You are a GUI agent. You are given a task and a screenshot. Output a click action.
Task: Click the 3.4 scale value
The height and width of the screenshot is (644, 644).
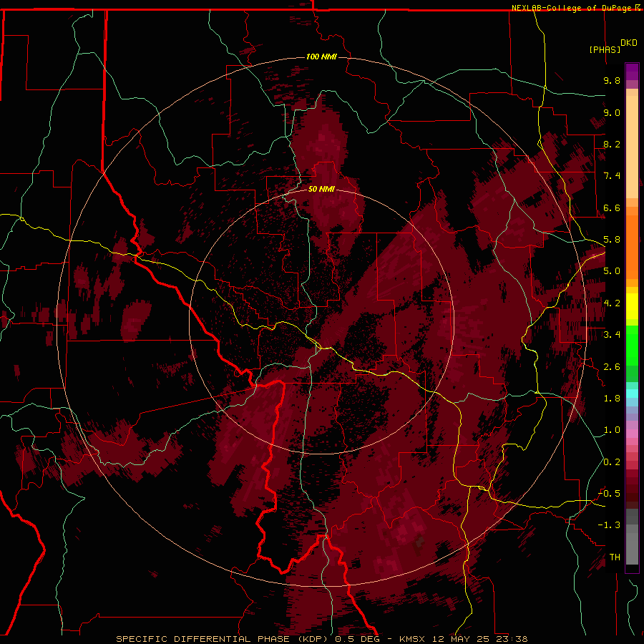click(x=612, y=335)
